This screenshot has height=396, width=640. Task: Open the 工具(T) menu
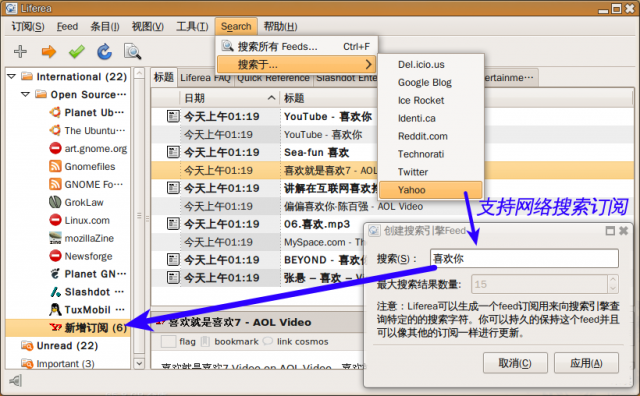[x=192, y=27]
